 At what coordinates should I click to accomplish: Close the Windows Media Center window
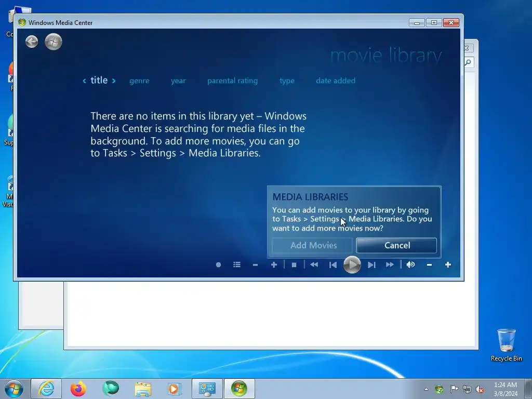[451, 23]
